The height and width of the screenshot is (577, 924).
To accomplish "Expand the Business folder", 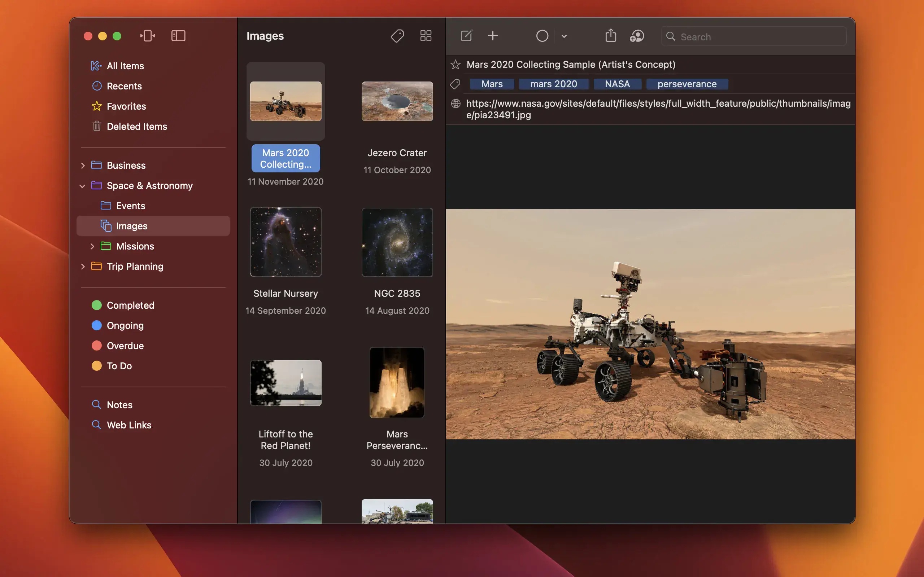I will pos(82,166).
